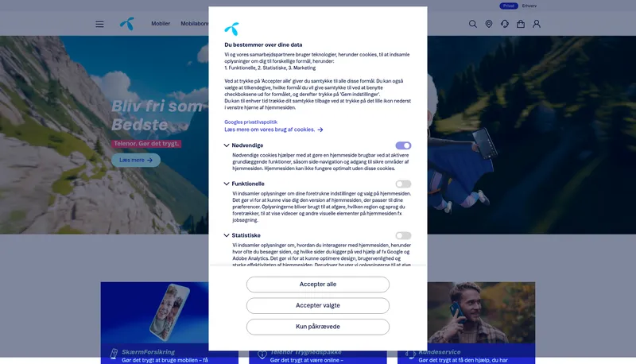Click arrow beside 'Læs mere om vores brug af cookies'

point(320,130)
